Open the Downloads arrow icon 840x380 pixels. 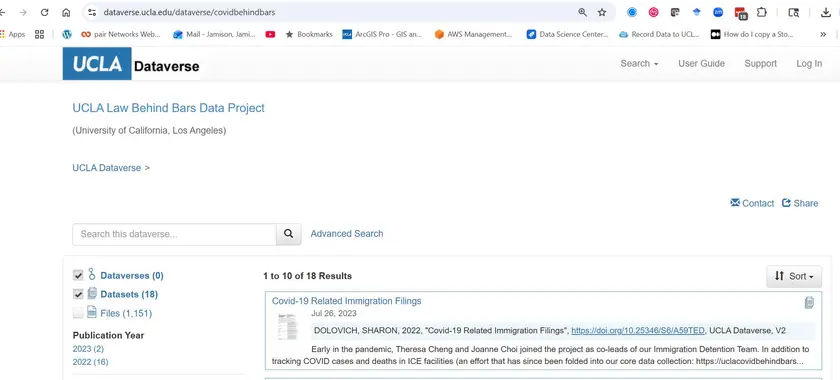point(826,12)
